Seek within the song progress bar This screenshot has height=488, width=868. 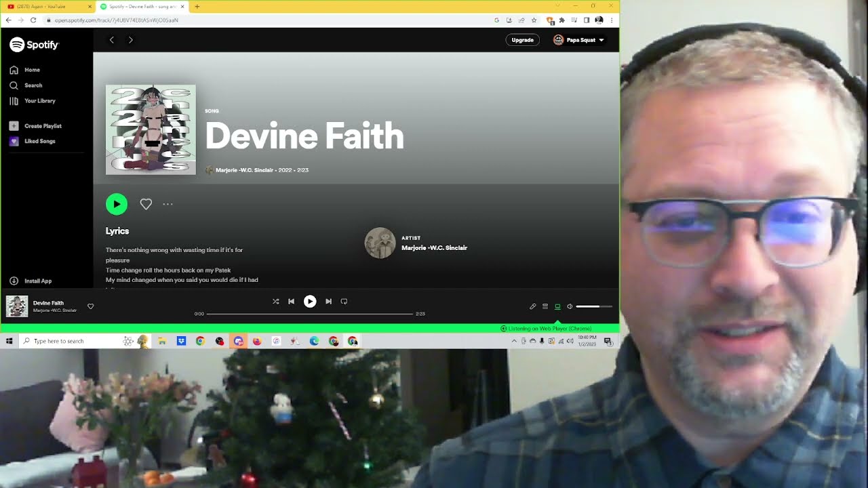(x=310, y=314)
